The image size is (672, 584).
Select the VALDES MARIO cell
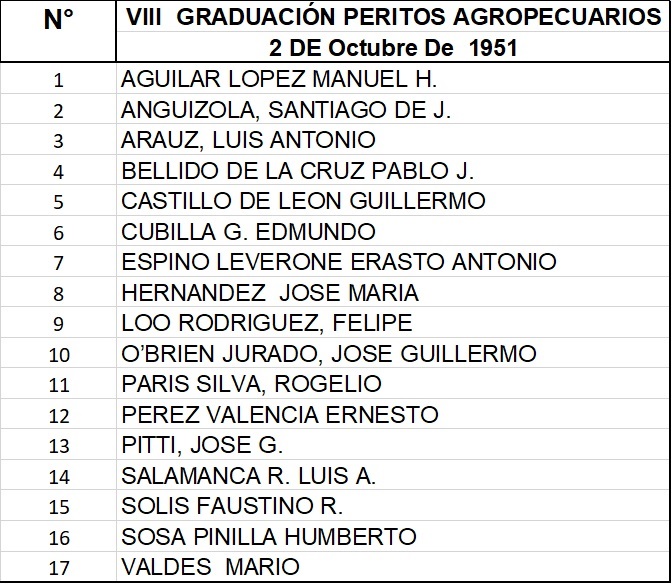pyautogui.click(x=393, y=566)
